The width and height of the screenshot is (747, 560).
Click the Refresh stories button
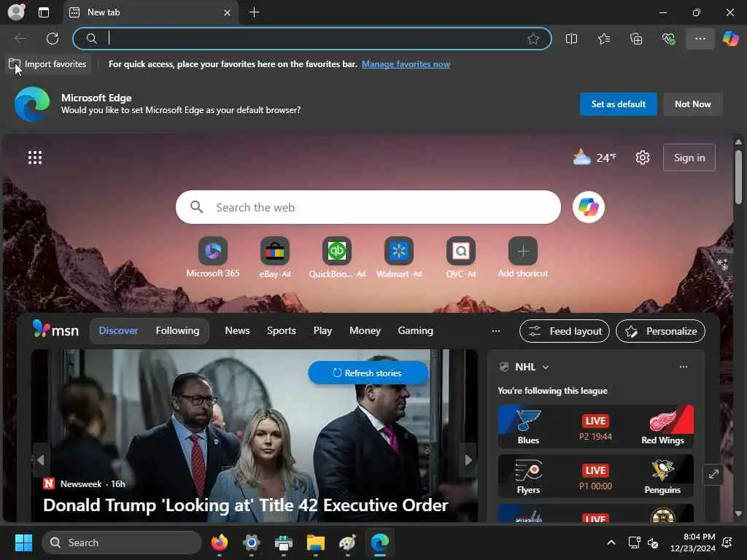click(x=368, y=373)
